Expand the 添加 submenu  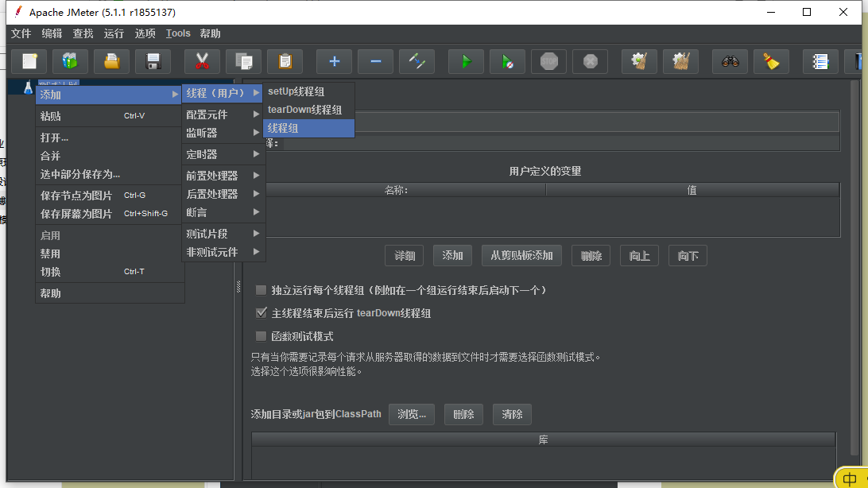coord(109,95)
